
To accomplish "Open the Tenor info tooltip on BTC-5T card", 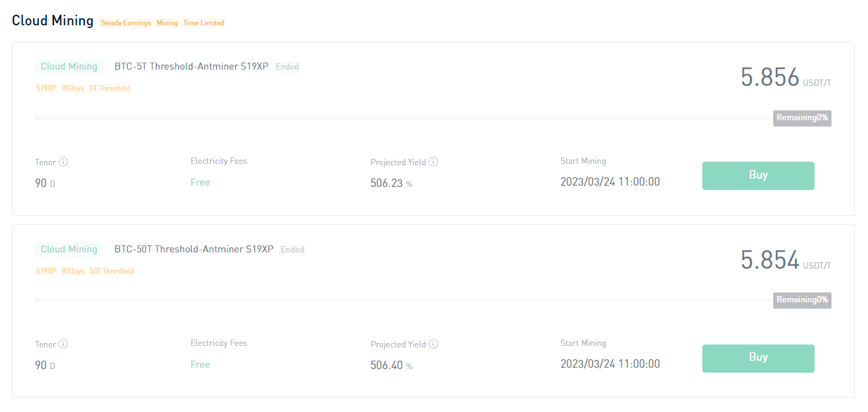I will click(63, 162).
